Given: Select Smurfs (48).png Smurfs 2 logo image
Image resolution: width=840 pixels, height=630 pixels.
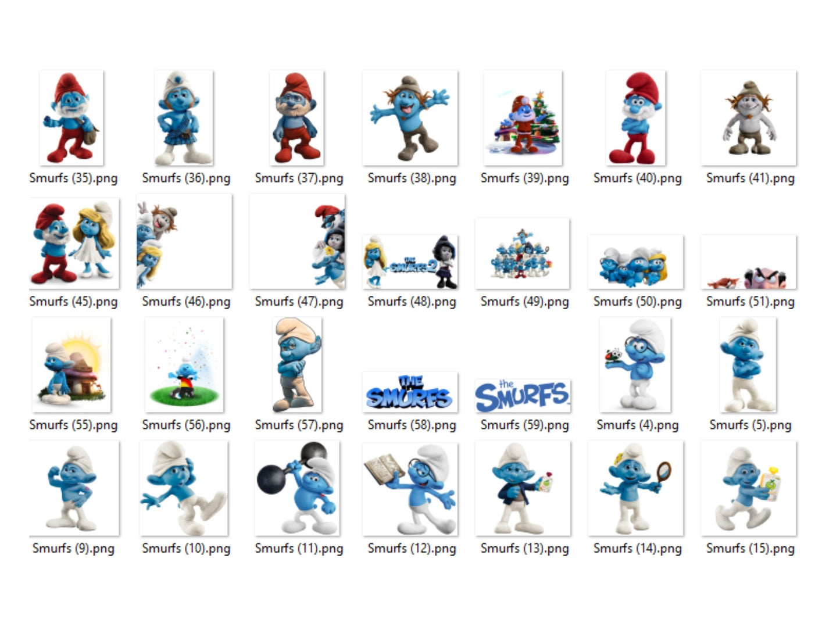Looking at the screenshot, I should click(410, 262).
